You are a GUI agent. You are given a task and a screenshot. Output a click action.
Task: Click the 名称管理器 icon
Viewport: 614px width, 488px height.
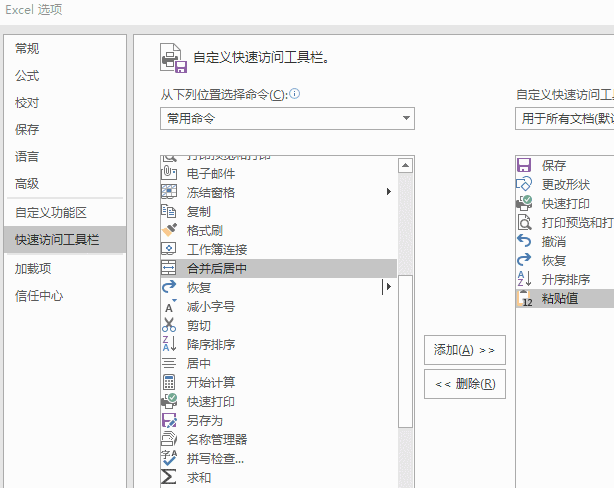[169, 439]
